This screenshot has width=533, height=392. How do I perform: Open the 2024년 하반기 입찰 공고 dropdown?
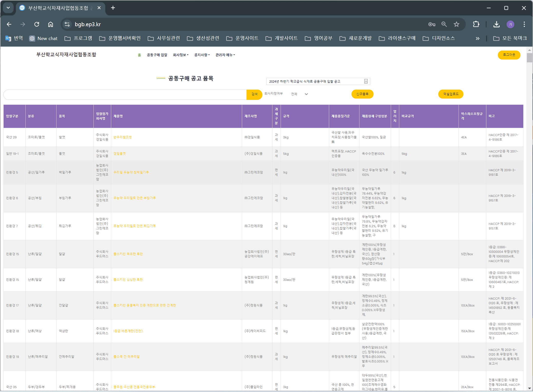(318, 81)
